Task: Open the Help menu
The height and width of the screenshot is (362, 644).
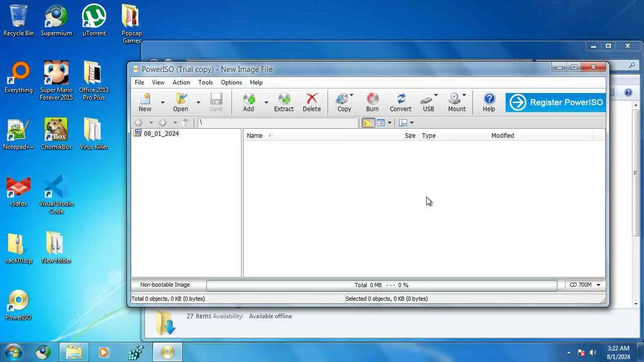Action: click(256, 82)
